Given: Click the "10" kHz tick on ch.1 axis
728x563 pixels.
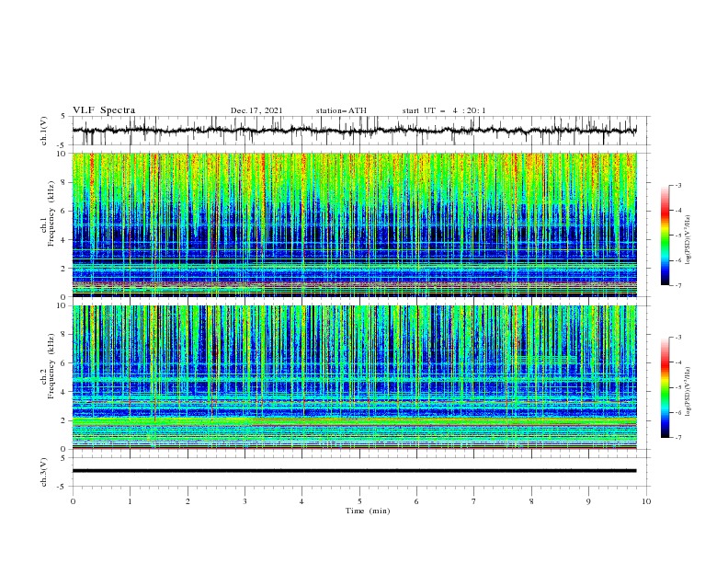Looking at the screenshot, I should (63, 154).
